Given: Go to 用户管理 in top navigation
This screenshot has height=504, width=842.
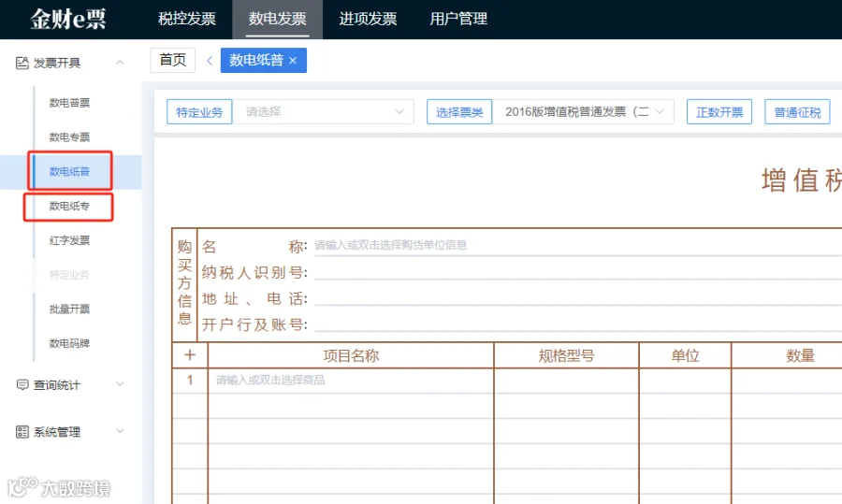Looking at the screenshot, I should click(x=458, y=19).
